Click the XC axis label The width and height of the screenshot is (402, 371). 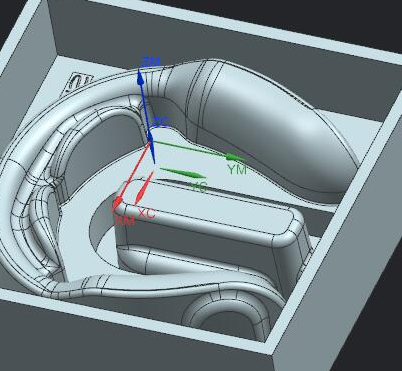(x=146, y=214)
